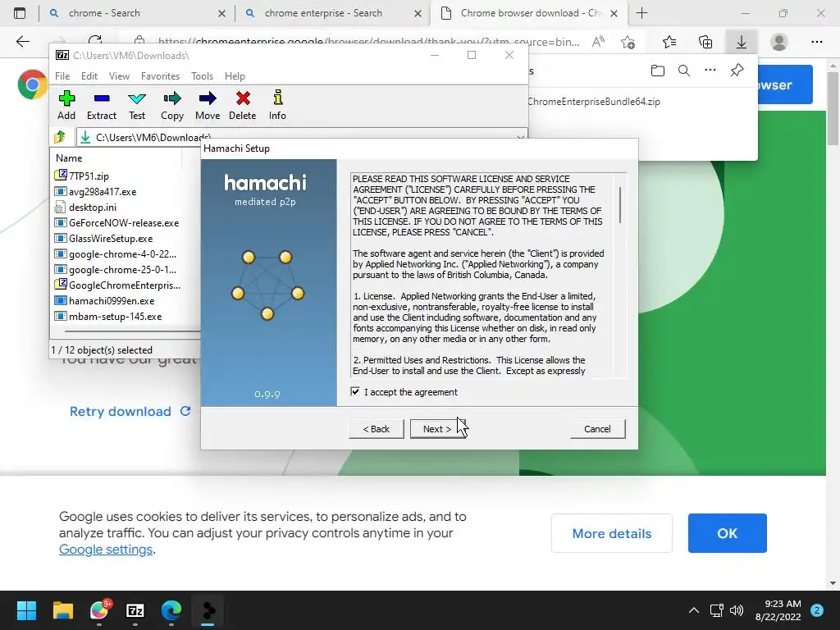Open the Google settings link

point(106,550)
